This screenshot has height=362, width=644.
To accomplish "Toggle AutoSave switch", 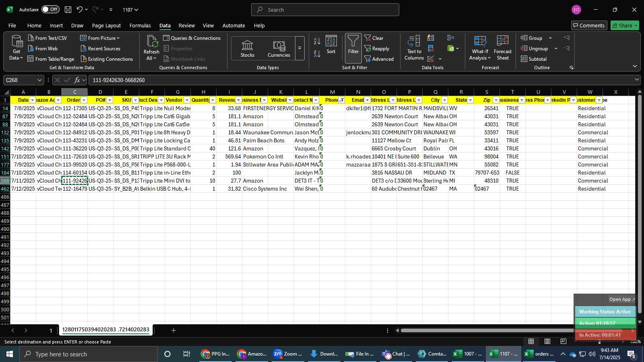I will [50, 9].
